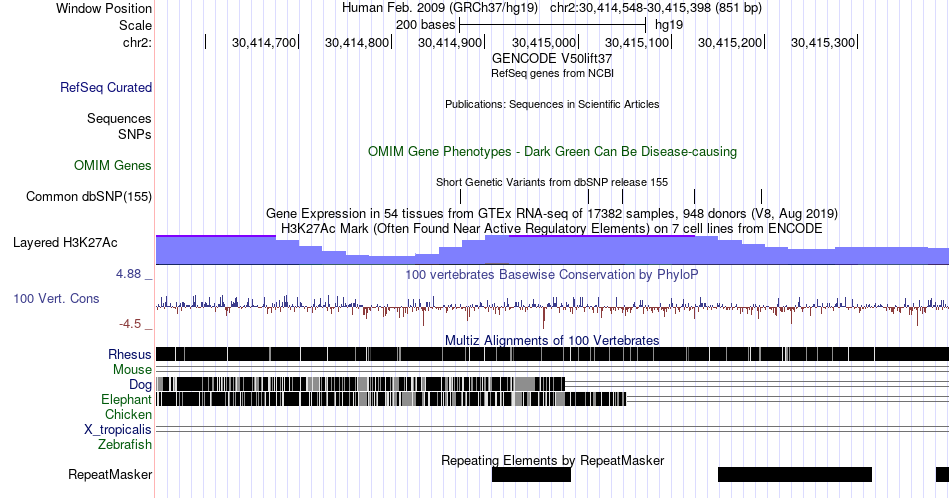Image resolution: width=950 pixels, height=498 pixels.
Task: Click the X_tropicalis alignment label
Action: [x=118, y=430]
